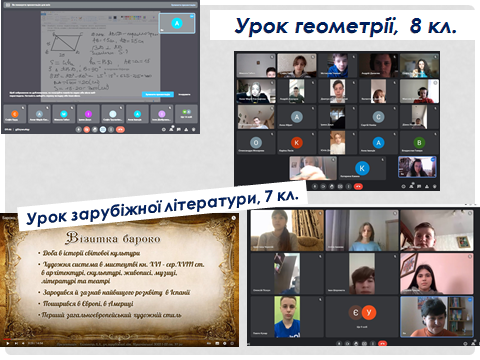End the call in the whiteboard presentation window

tap(120, 129)
